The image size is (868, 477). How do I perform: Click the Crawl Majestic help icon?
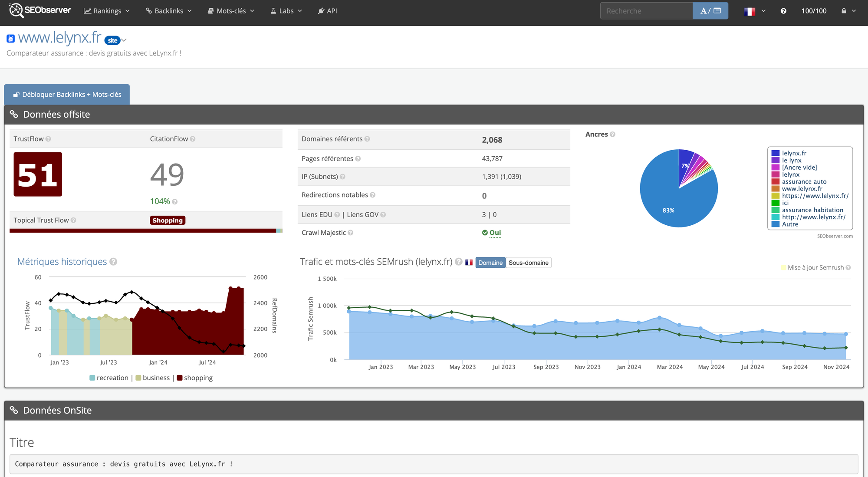point(351,233)
